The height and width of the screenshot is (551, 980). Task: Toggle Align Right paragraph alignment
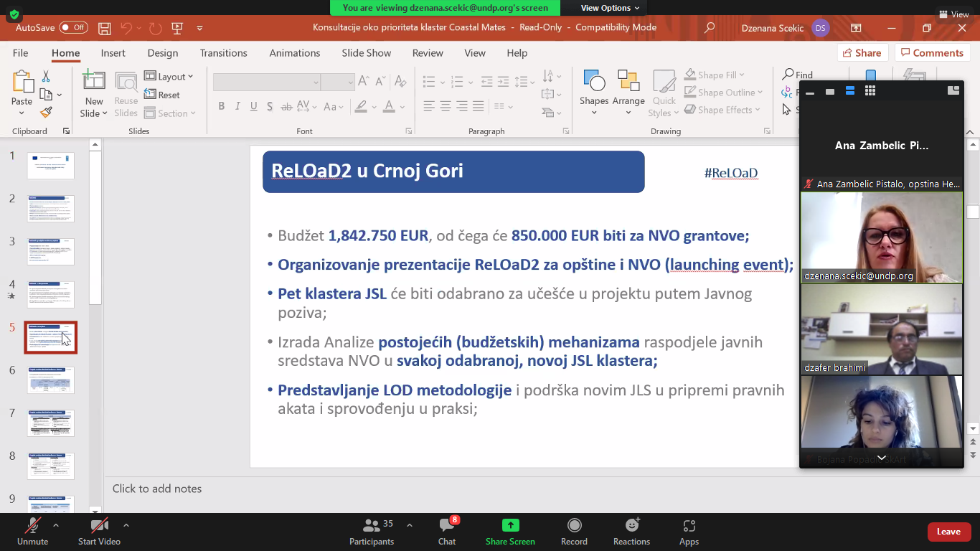click(x=462, y=106)
